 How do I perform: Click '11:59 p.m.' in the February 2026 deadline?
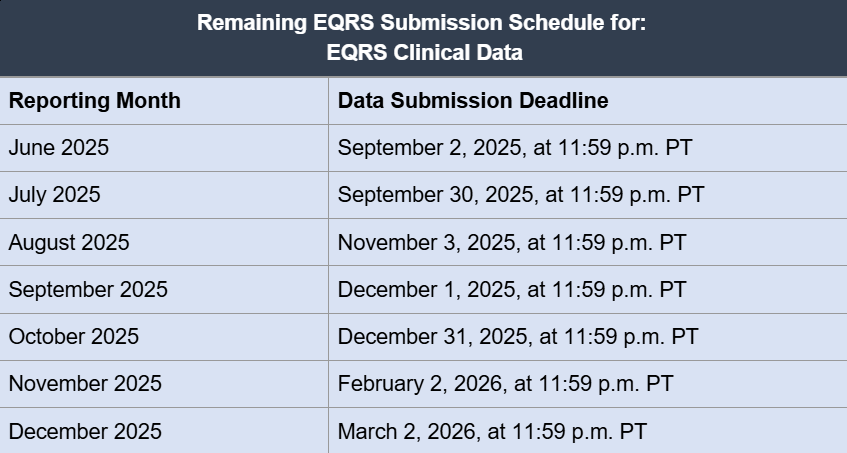pyautogui.click(x=577, y=384)
